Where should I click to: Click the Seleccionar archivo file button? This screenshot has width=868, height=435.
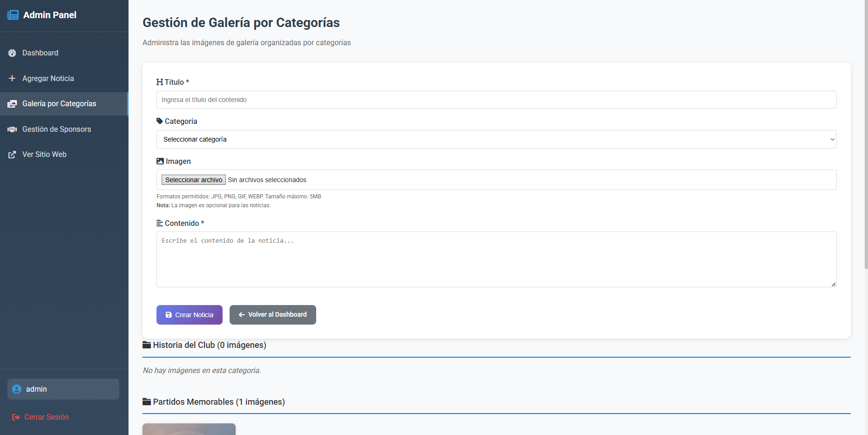(x=194, y=180)
